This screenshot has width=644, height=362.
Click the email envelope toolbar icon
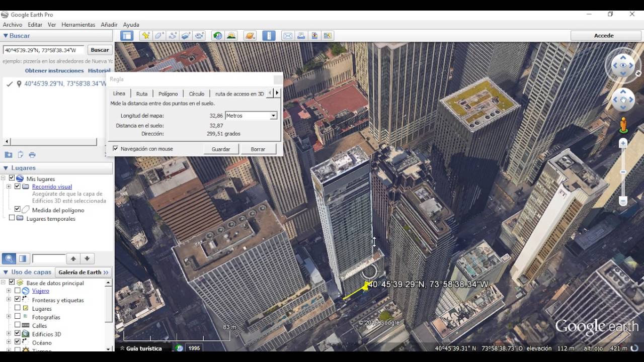[288, 36]
